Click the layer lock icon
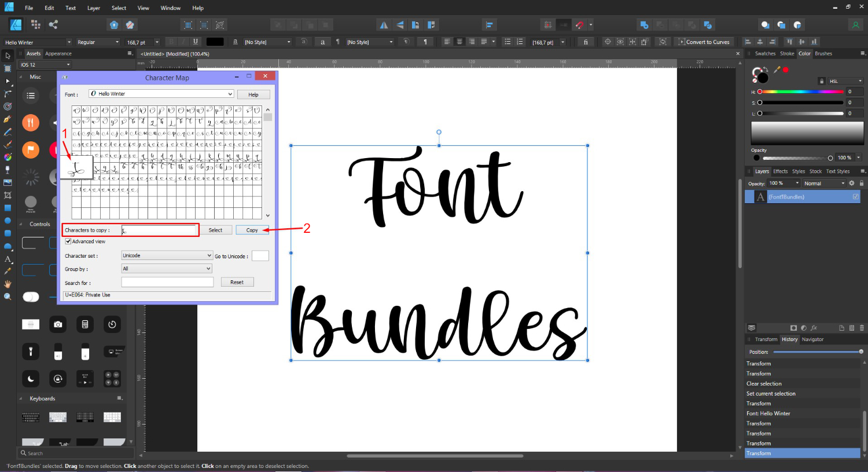The height and width of the screenshot is (472, 868). pyautogui.click(x=861, y=183)
